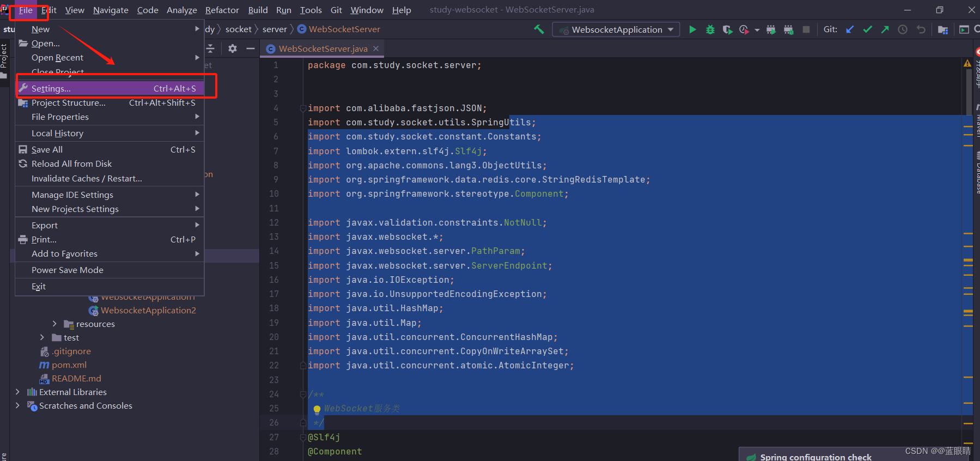Open the Run menu
This screenshot has height=461, width=980.
(x=284, y=10)
